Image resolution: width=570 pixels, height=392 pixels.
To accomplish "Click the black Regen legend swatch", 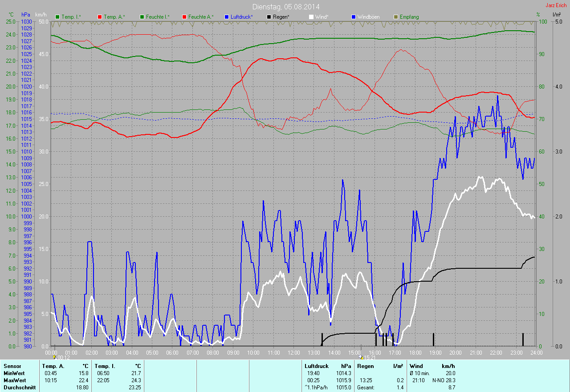I will (269, 17).
